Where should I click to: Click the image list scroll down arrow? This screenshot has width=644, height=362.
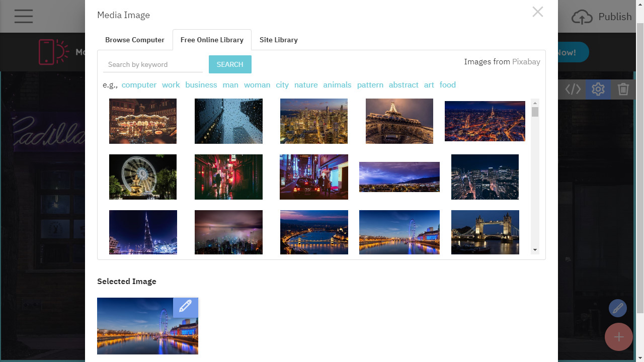pos(535,250)
